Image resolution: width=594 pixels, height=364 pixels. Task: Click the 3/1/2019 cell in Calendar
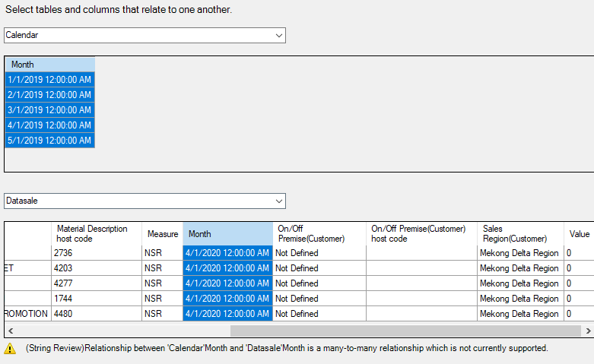(49, 110)
